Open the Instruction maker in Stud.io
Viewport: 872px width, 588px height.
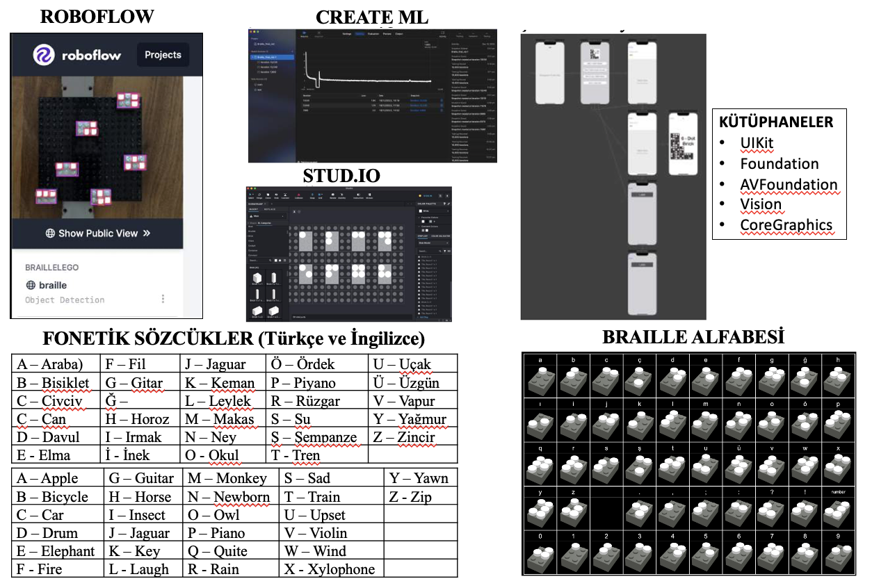pyautogui.click(x=358, y=196)
